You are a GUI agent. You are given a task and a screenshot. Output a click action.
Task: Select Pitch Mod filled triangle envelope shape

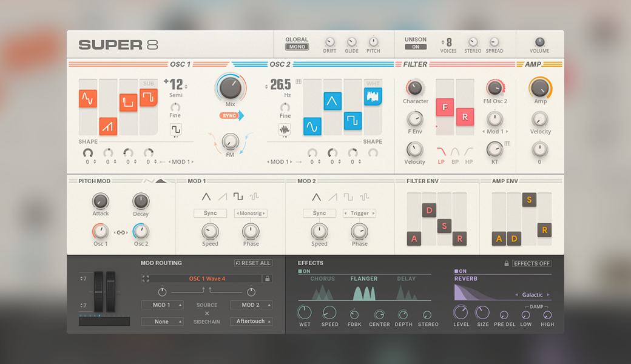coord(161,181)
